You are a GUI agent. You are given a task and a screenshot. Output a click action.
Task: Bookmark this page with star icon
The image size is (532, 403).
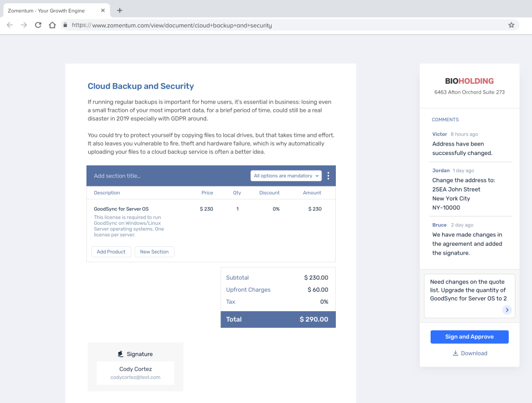[x=511, y=25]
